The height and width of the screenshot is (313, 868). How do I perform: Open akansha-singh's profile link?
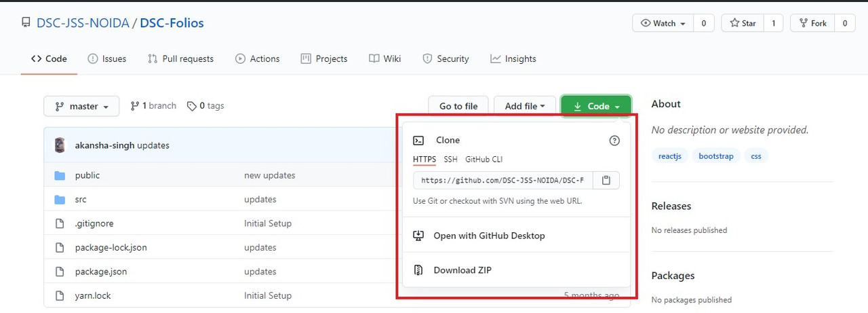coord(105,145)
